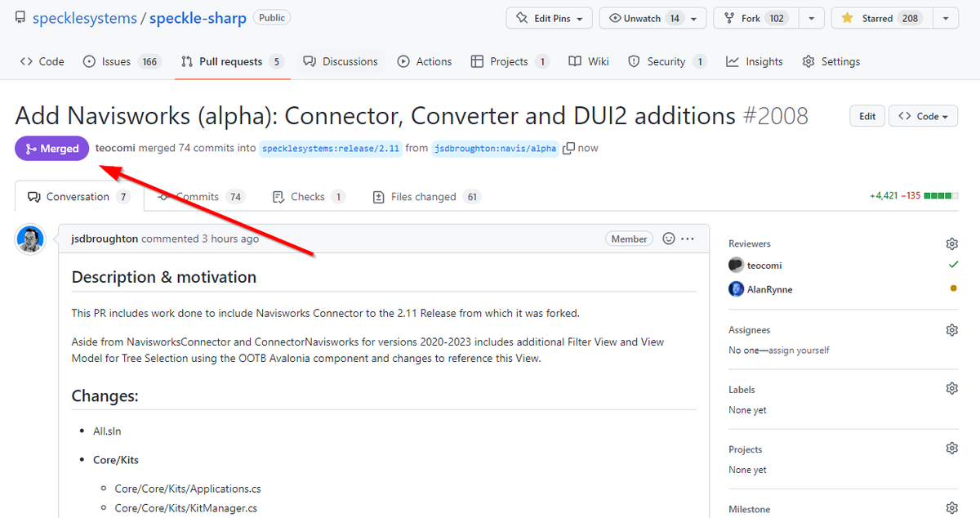Open Projects tab in repo navigation

click(x=510, y=61)
